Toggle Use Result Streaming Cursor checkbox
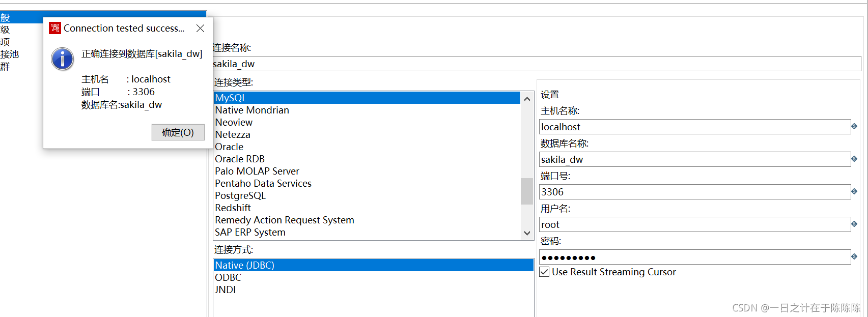This screenshot has height=317, width=868. coord(544,272)
